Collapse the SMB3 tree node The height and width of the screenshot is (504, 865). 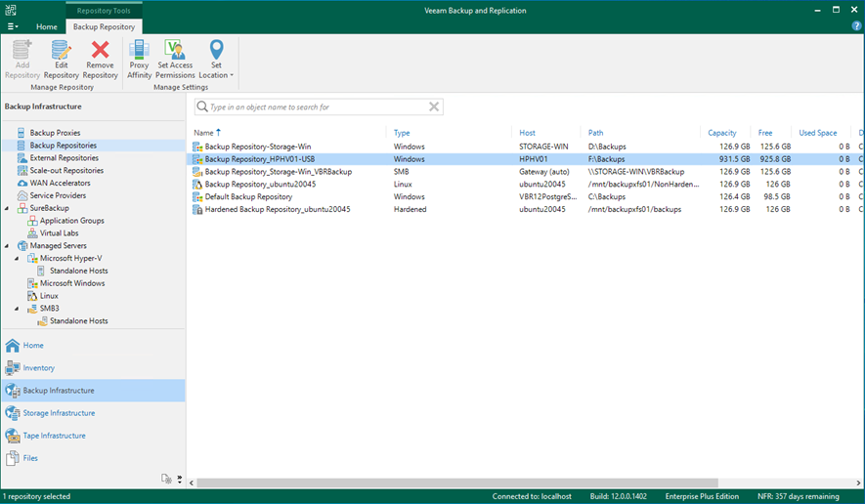click(x=17, y=309)
